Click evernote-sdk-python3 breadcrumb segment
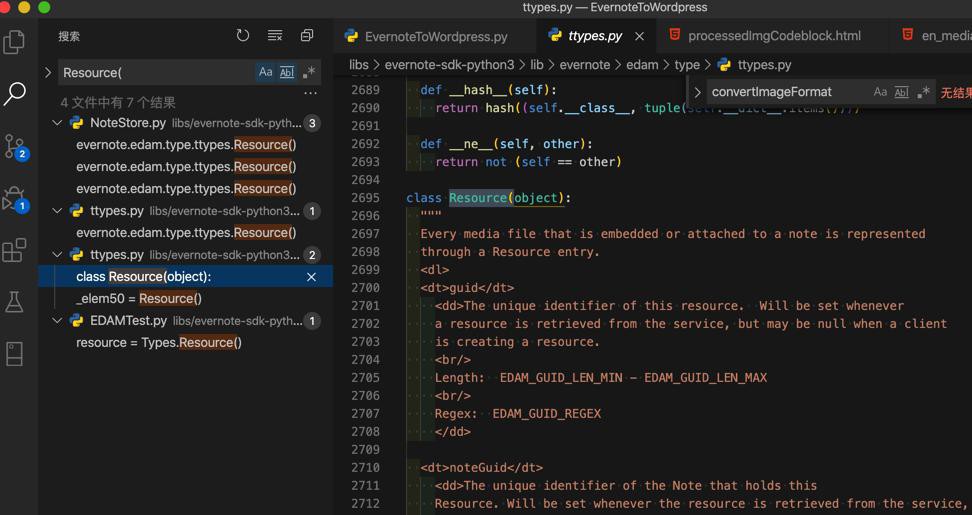The height and width of the screenshot is (515, 972). coord(449,64)
